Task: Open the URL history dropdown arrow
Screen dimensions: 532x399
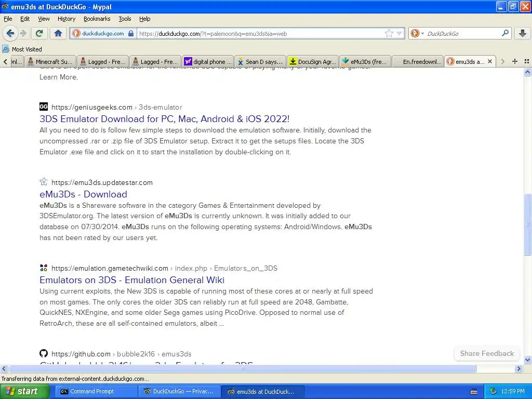Action: click(400, 33)
